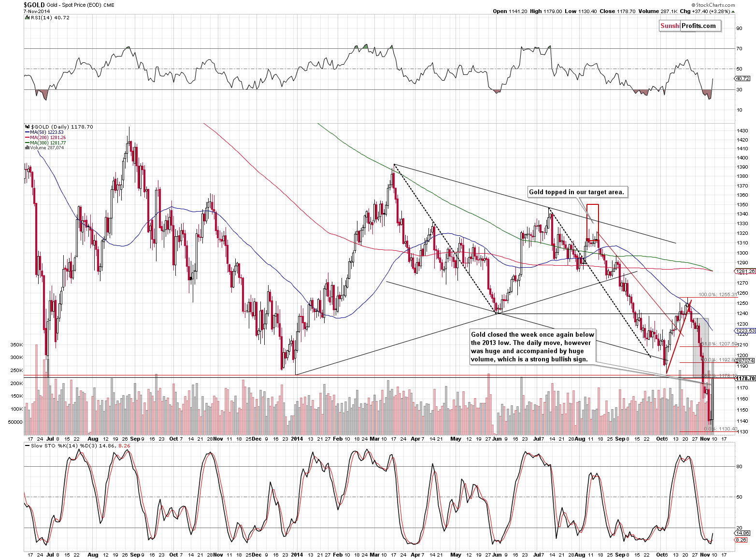The height and width of the screenshot is (559, 756).
Task: Click the 287074 volume tag
Action: pos(744,360)
